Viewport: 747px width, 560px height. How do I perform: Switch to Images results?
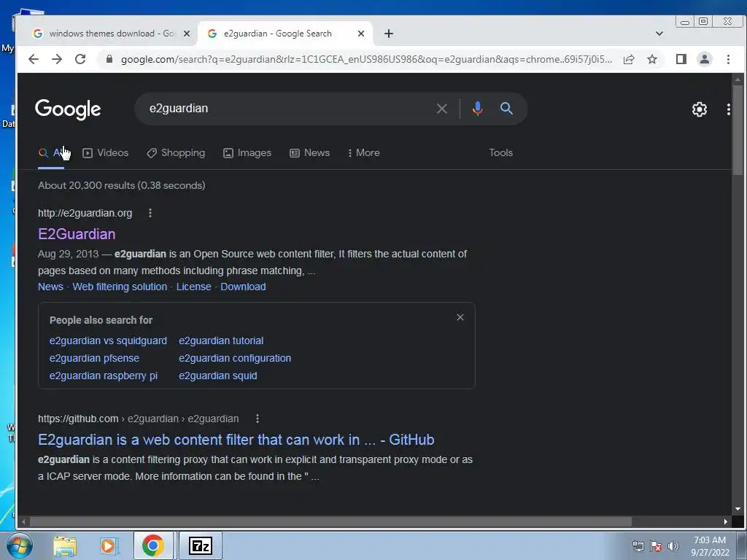click(x=247, y=153)
